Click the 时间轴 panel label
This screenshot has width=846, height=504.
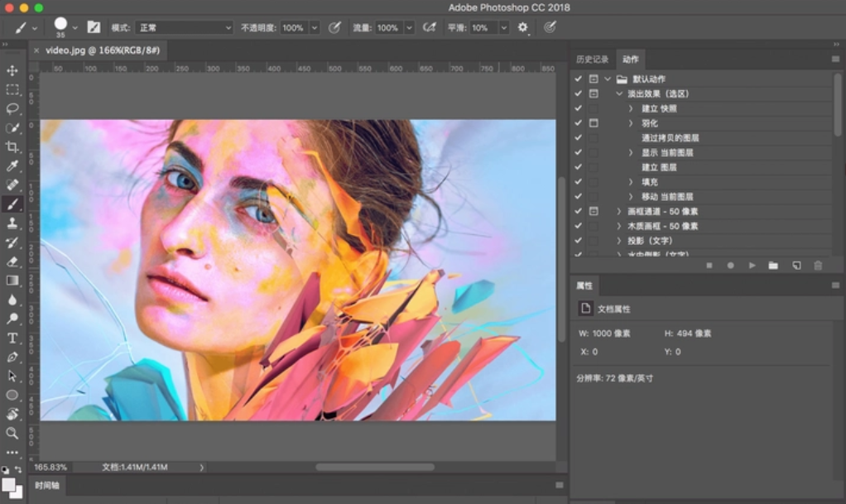pyautogui.click(x=47, y=485)
